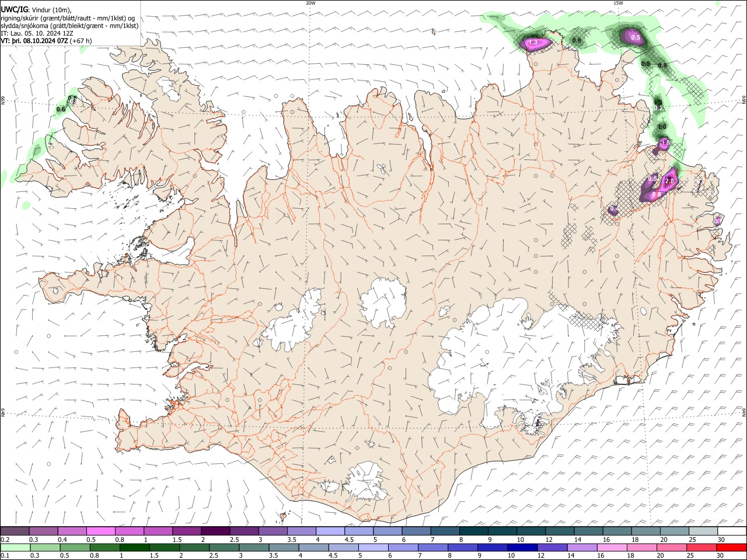The image size is (747, 560).
Task: Click the '12' label in upper scale
Action: 549,540
